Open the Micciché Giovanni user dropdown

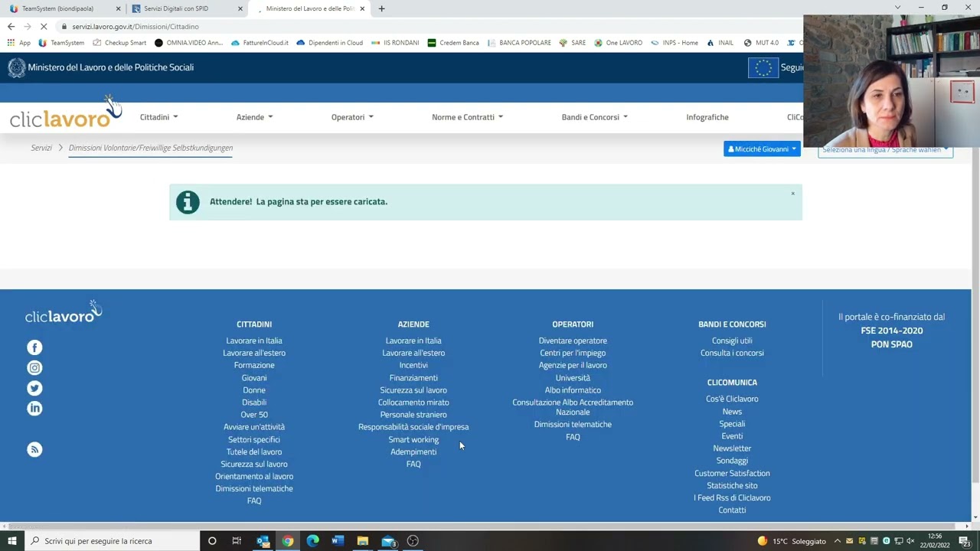(762, 149)
